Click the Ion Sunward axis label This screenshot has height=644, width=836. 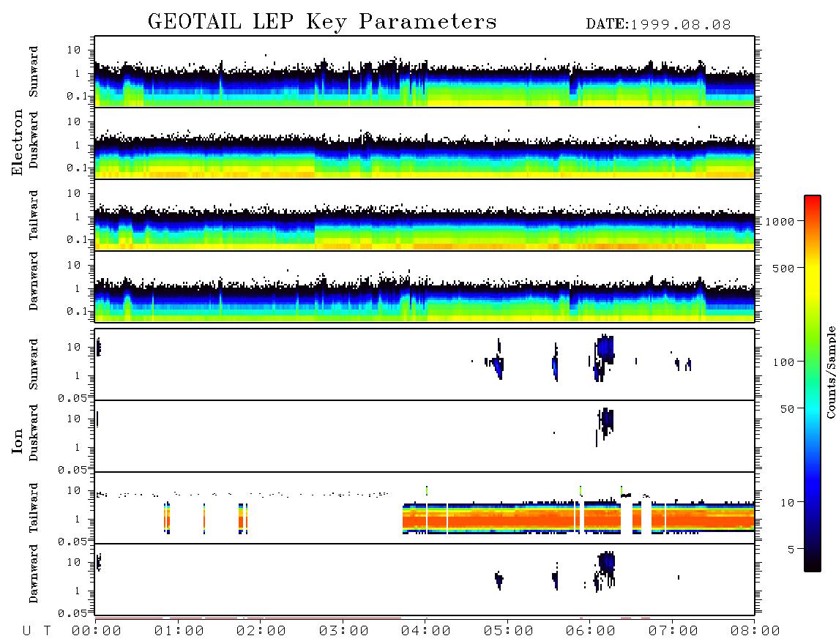[x=34, y=364]
